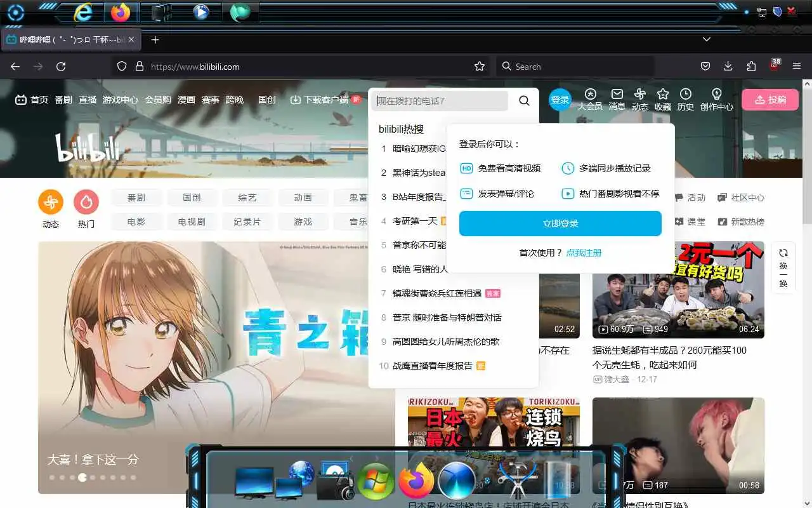Image resolution: width=812 pixels, height=508 pixels.
Task: Open a new tab with plus button
Action: (x=155, y=39)
